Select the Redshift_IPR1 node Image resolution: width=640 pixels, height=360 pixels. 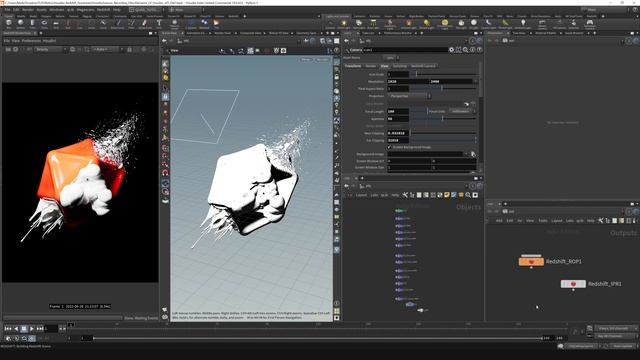tap(573, 284)
